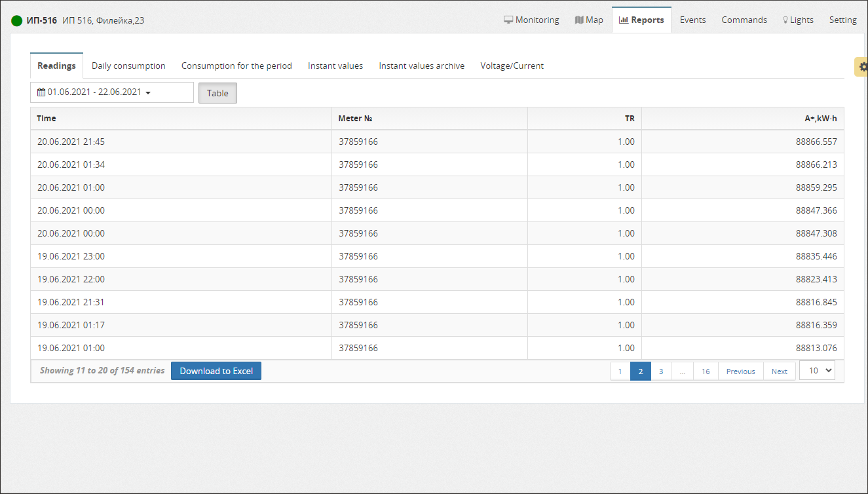This screenshot has width=868, height=494.
Task: Switch to the Map tab
Action: [x=589, y=20]
